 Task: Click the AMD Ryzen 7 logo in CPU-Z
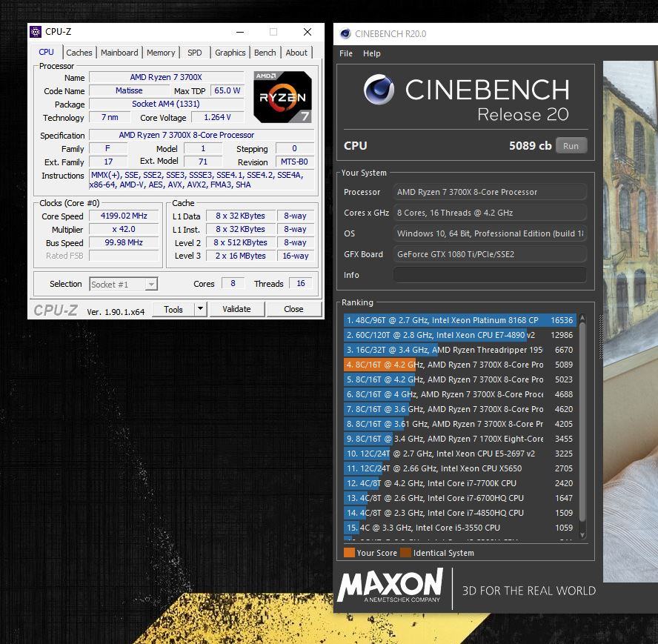[283, 97]
